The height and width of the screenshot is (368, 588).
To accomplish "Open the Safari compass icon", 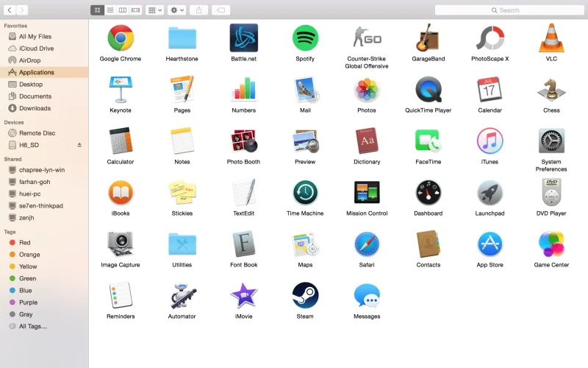I will tap(367, 244).
